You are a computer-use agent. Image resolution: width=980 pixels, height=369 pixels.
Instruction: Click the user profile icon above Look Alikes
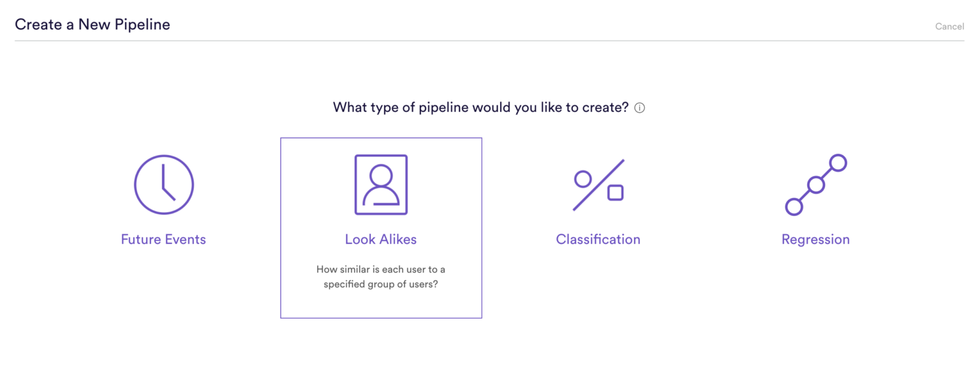(381, 184)
